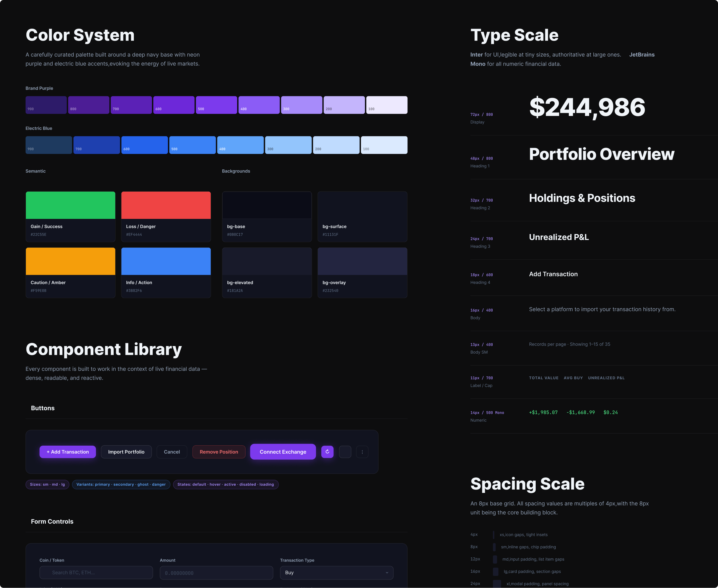Image resolution: width=718 pixels, height=588 pixels.
Task: Select the Electric Blue 100 swatch
Action: [x=384, y=145]
